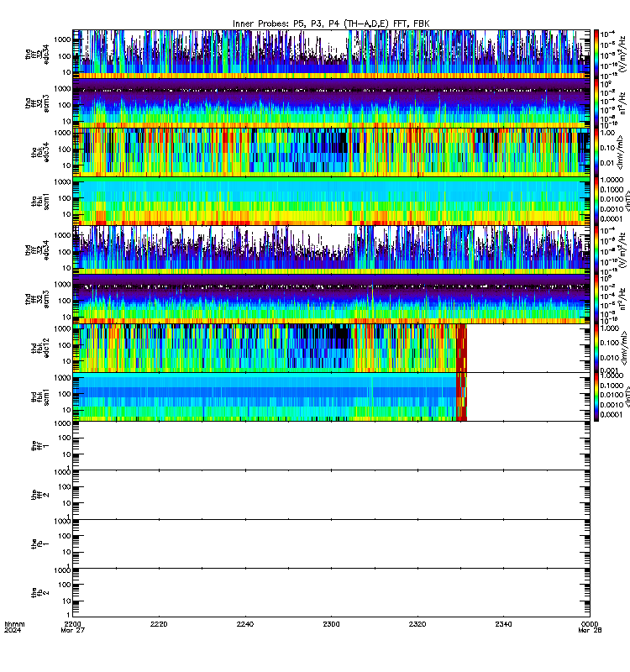
Task: Click the 'Mar 28' date label
Action: click(x=591, y=631)
